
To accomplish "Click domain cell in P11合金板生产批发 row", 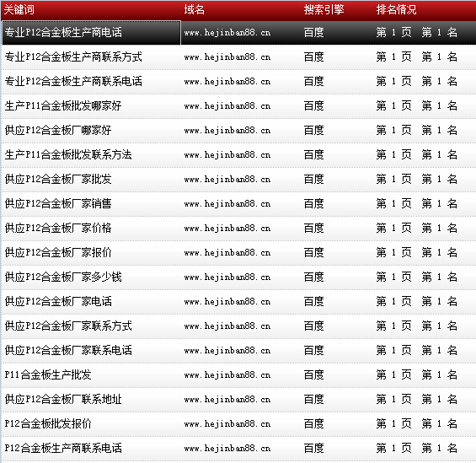I will click(227, 375).
